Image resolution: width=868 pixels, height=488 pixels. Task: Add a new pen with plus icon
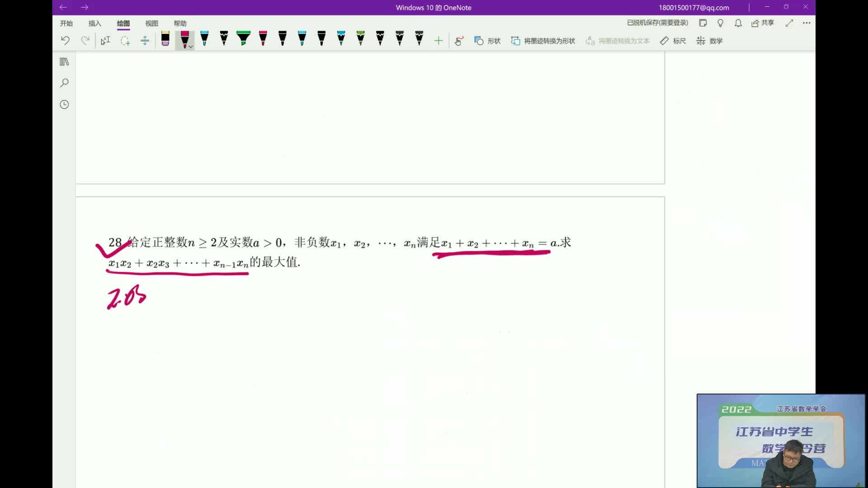coord(438,41)
